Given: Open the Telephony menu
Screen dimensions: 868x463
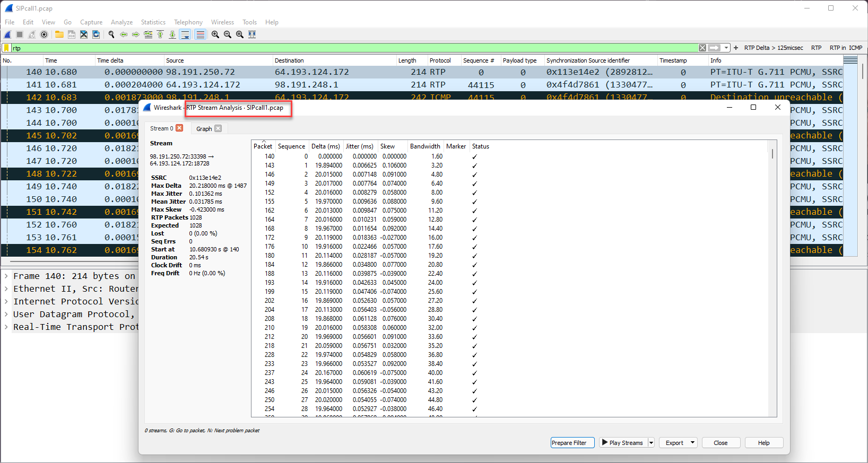Looking at the screenshot, I should click(188, 22).
